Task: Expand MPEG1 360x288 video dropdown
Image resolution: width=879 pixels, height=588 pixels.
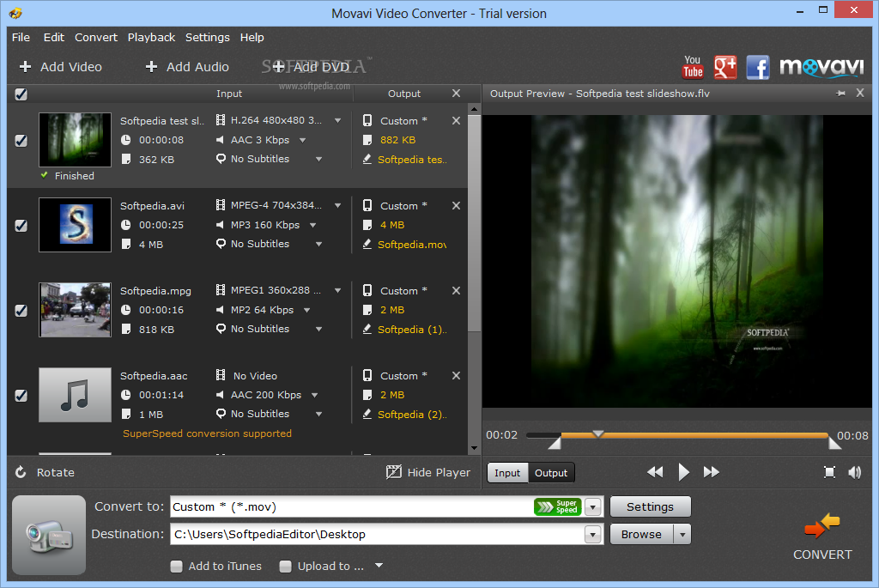Action: (x=338, y=290)
